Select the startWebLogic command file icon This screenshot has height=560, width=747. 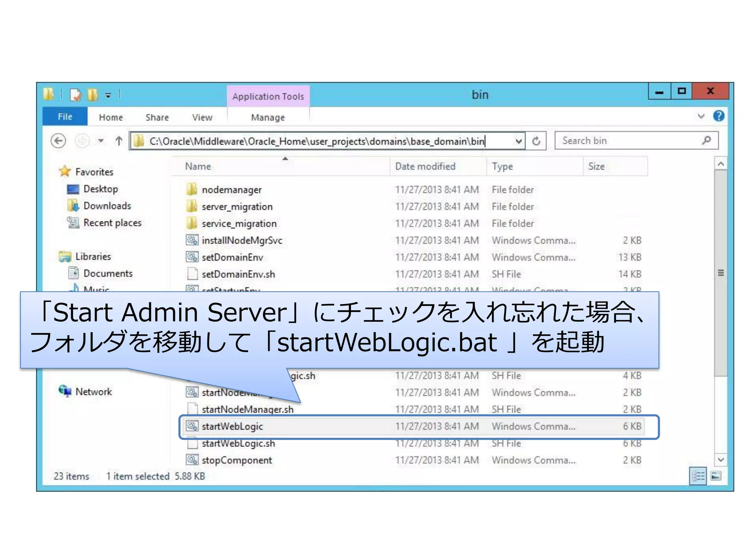(x=192, y=426)
